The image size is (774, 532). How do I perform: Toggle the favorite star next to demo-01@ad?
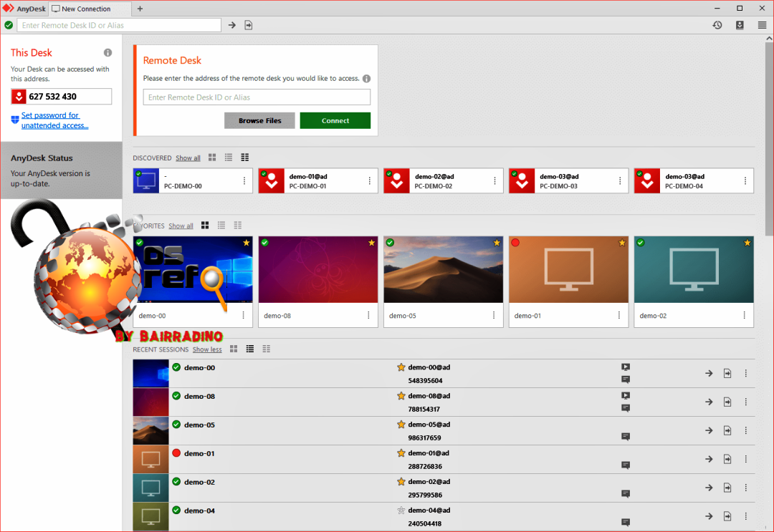click(401, 453)
